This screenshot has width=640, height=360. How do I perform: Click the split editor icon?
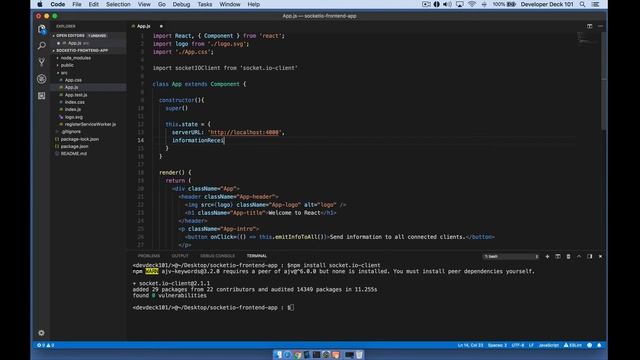tap(589, 26)
